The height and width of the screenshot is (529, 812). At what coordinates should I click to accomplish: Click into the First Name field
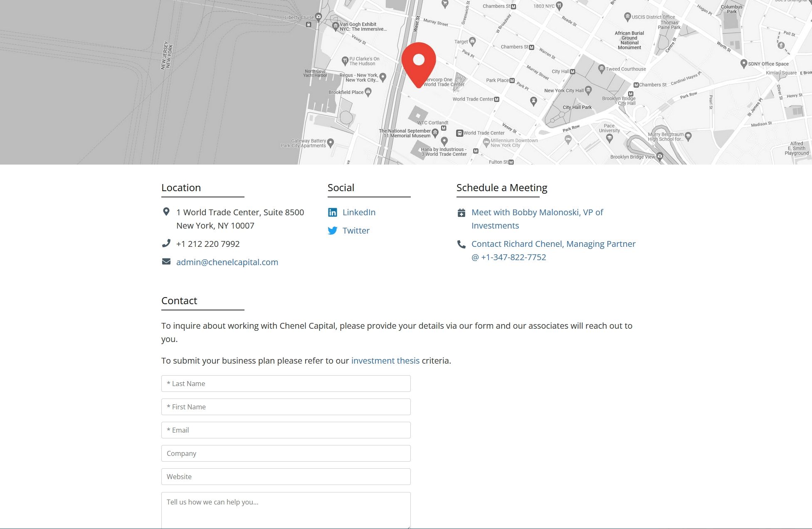point(286,407)
